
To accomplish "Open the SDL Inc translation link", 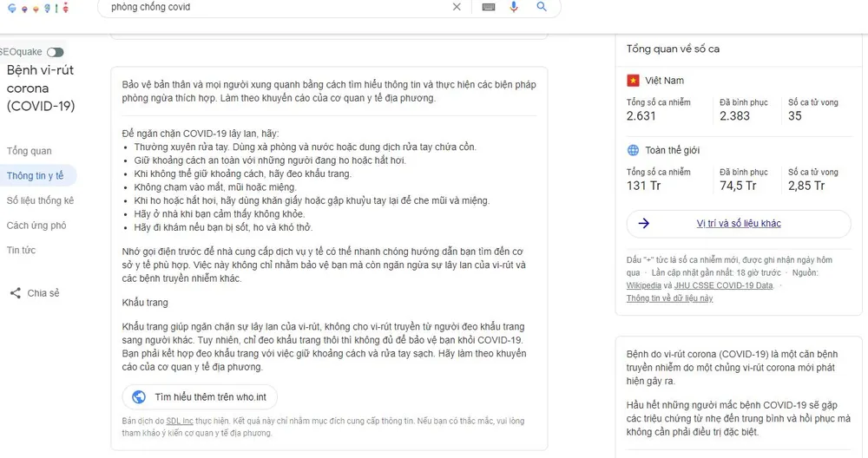I will tap(180, 421).
